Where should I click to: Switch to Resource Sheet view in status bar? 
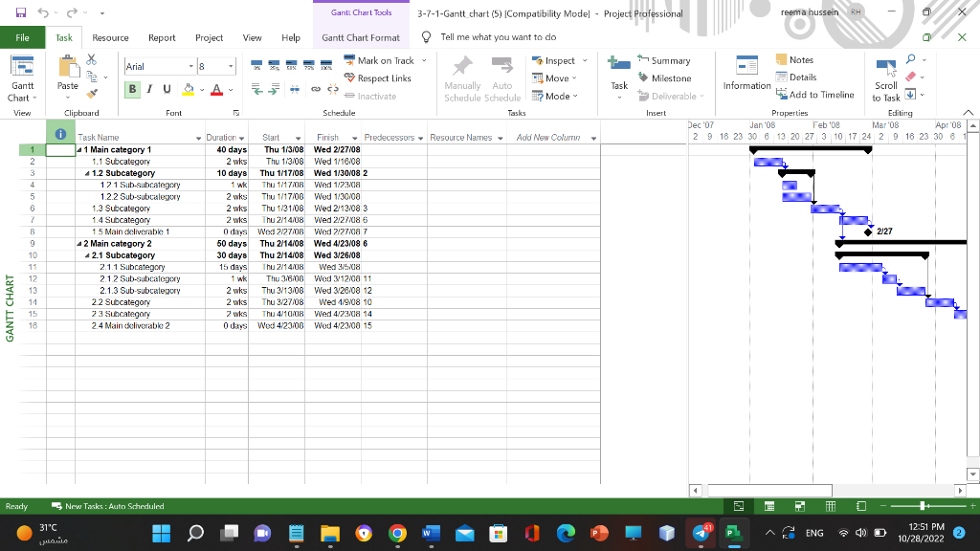831,506
